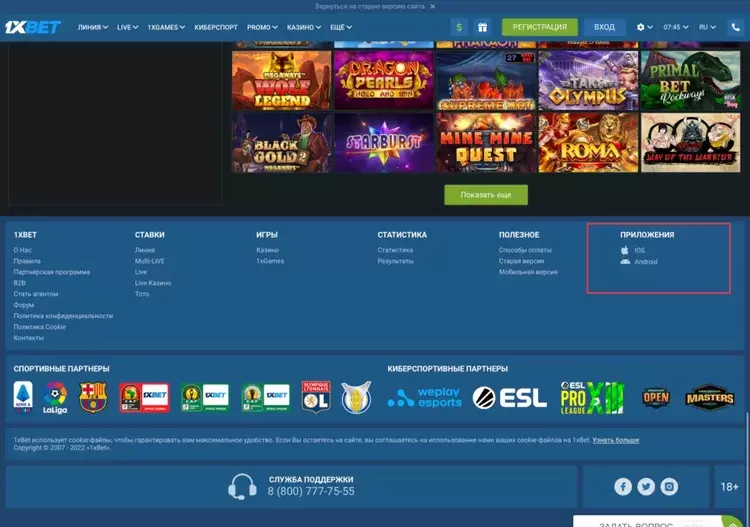Open the Take Olympus game

click(x=588, y=81)
